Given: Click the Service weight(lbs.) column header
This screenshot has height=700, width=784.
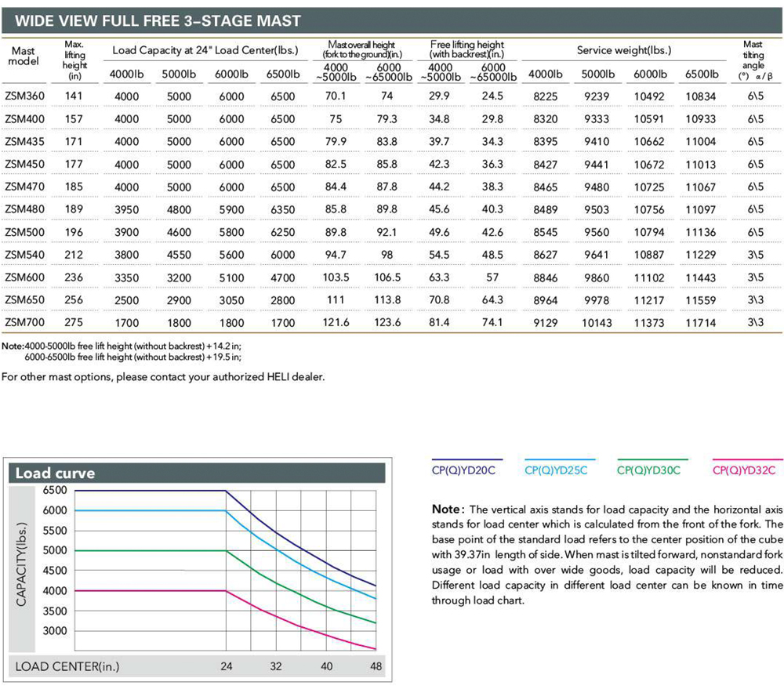Looking at the screenshot, I should (624, 50).
